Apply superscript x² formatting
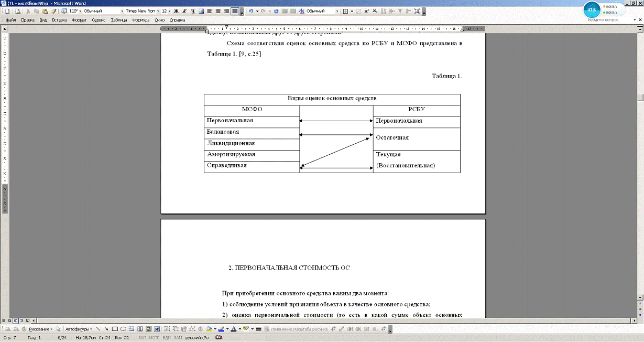 (366, 10)
